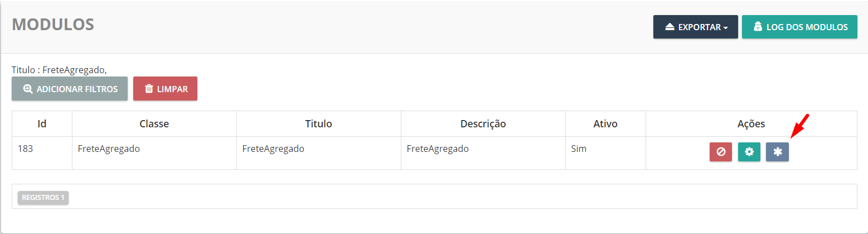868x234 pixels.
Task: Click the Titulo : FreteAgregado filter text
Action: (x=59, y=70)
